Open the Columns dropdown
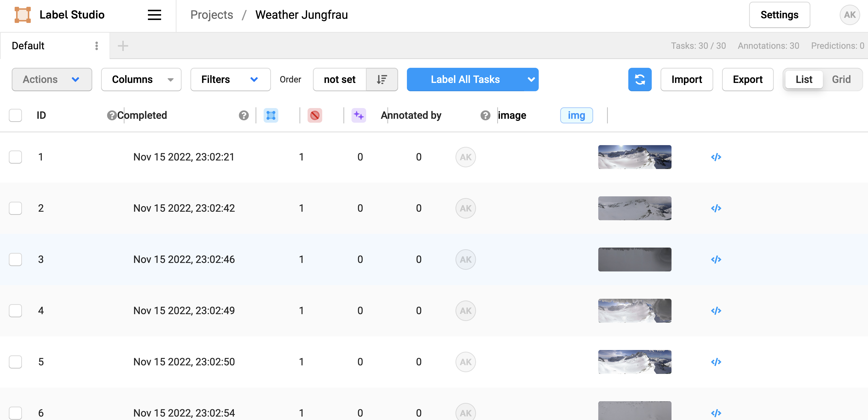868x420 pixels. pos(141,80)
